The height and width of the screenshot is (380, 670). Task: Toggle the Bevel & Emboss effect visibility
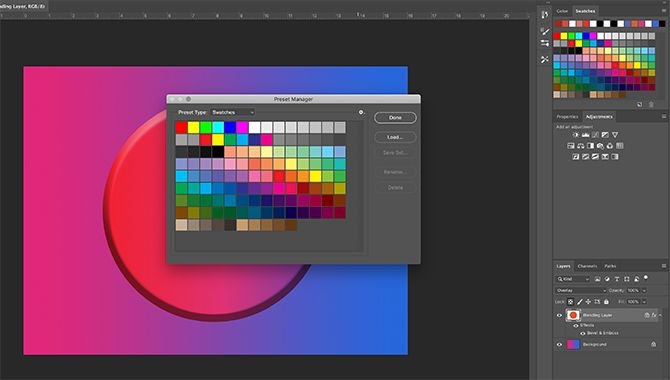[583, 333]
